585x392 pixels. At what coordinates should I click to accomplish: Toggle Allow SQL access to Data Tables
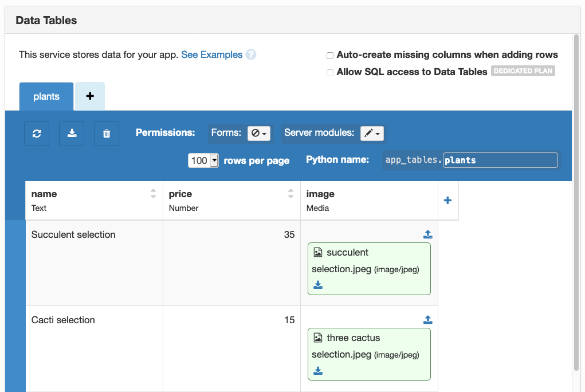[330, 72]
